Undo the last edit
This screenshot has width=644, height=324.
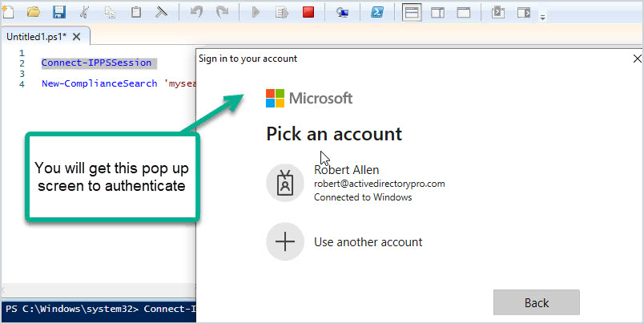point(196,12)
